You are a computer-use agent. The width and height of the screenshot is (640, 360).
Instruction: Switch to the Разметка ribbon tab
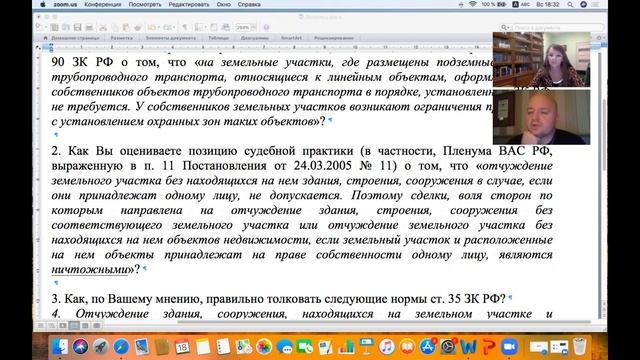point(122,38)
